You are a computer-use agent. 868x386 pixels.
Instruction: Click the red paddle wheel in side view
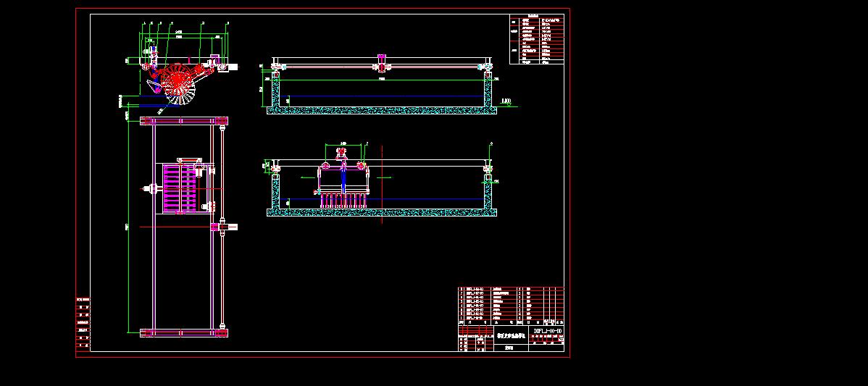coord(177,77)
